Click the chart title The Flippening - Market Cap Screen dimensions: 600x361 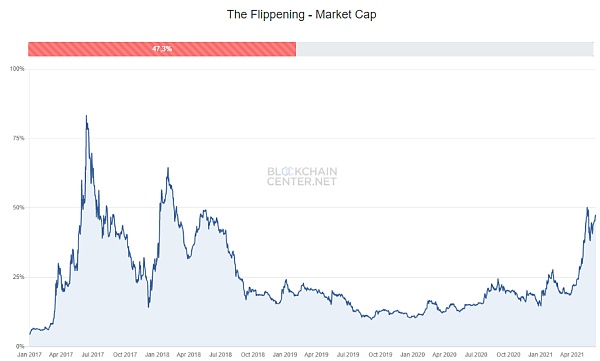[302, 15]
